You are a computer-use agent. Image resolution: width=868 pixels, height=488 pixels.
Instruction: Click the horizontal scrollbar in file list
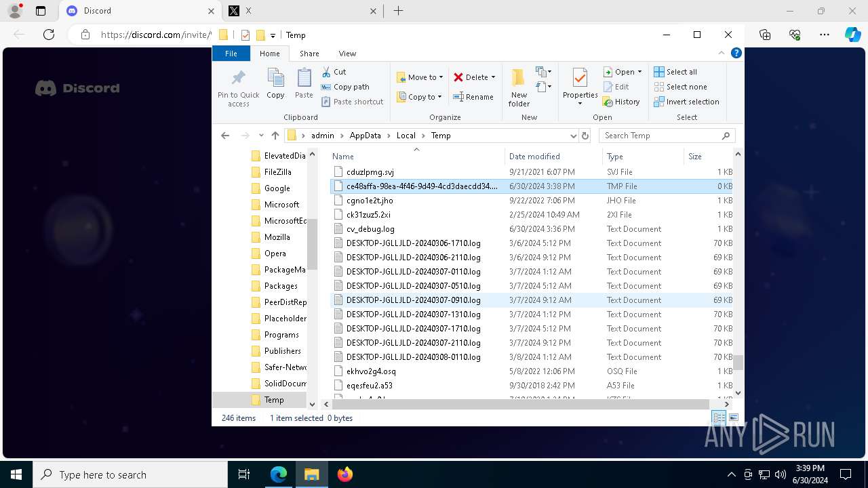(521, 405)
